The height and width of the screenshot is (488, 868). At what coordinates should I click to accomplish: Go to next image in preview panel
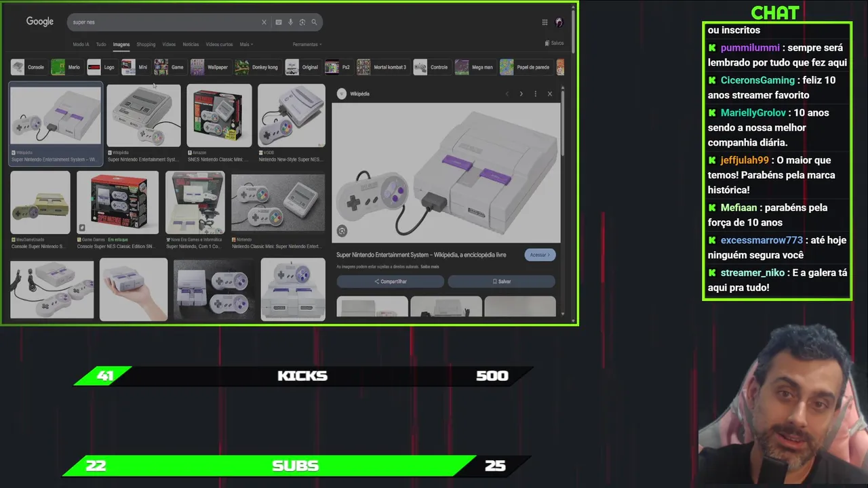coord(521,94)
